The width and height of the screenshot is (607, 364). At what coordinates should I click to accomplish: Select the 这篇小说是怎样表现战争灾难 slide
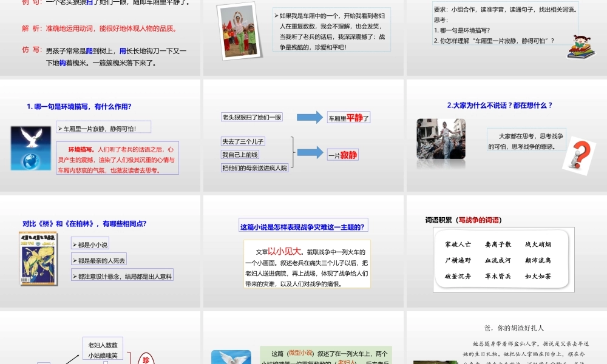302,225
